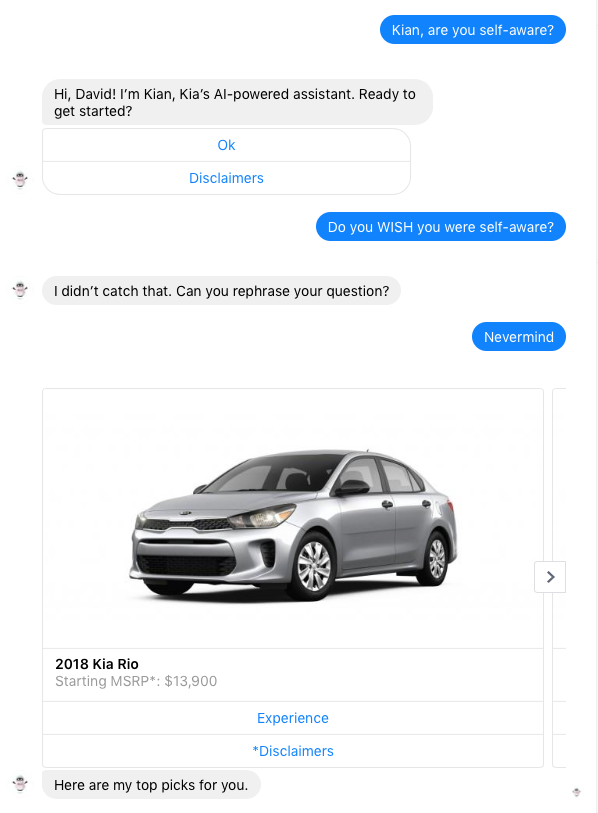Click the silver car's front wheel
The image size is (598, 813).
(313, 566)
